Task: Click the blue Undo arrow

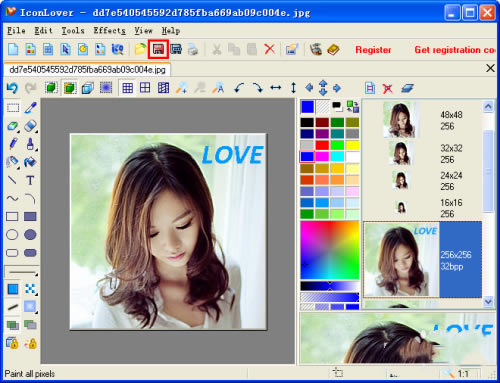Action: pos(12,88)
